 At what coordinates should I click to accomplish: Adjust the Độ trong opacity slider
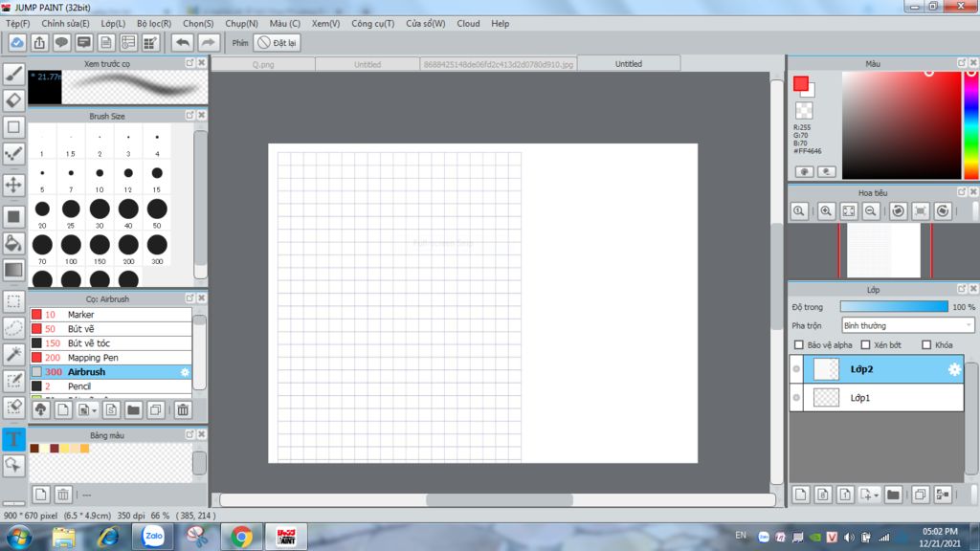[x=894, y=307]
